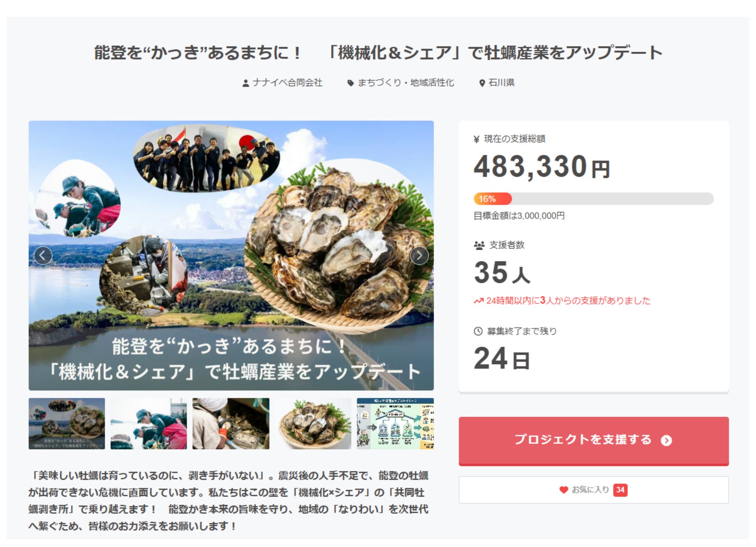Select the diagram infographic thumbnail
The width and height of the screenshot is (756, 547).
[x=395, y=423]
